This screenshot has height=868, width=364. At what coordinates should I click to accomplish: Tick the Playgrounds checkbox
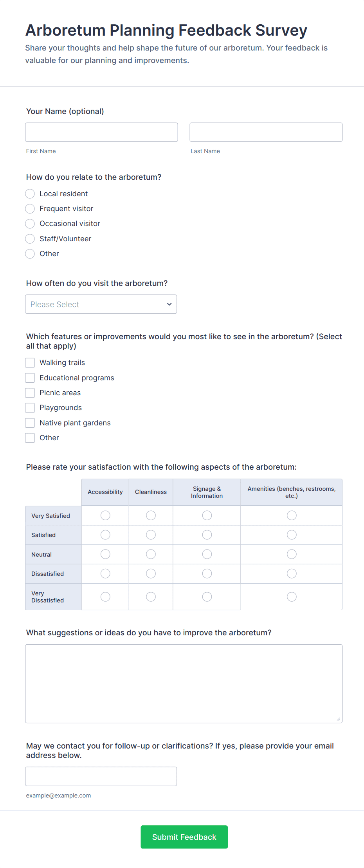(30, 407)
